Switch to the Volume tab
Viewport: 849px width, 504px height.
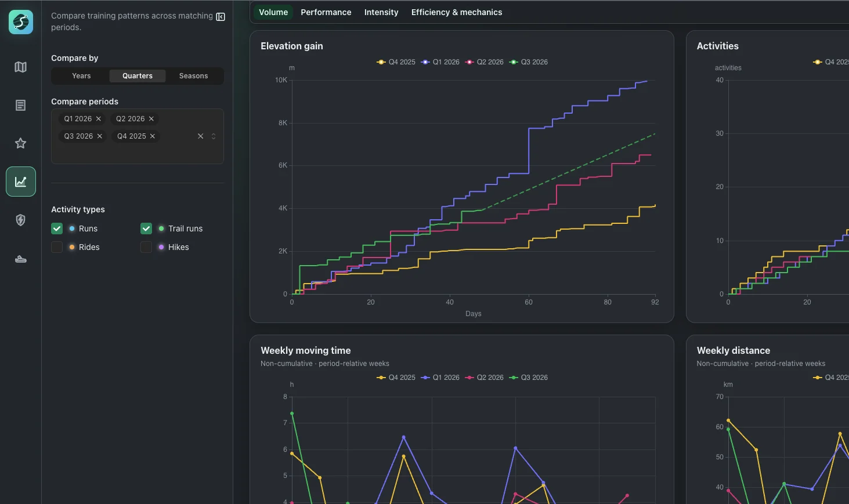tap(273, 12)
